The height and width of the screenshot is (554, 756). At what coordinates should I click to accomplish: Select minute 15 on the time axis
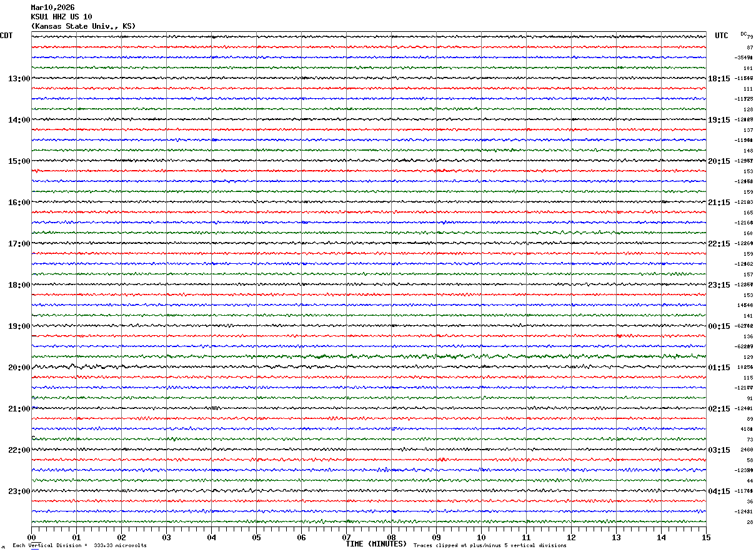pyautogui.click(x=705, y=537)
